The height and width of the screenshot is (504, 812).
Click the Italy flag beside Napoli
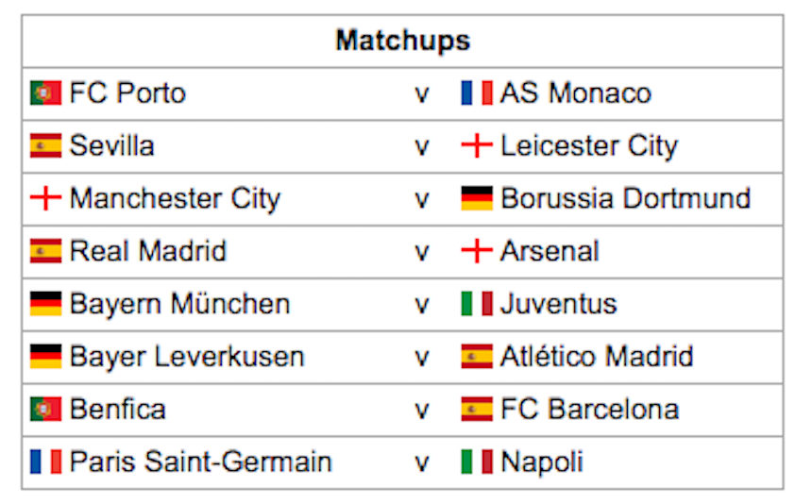[477, 462]
